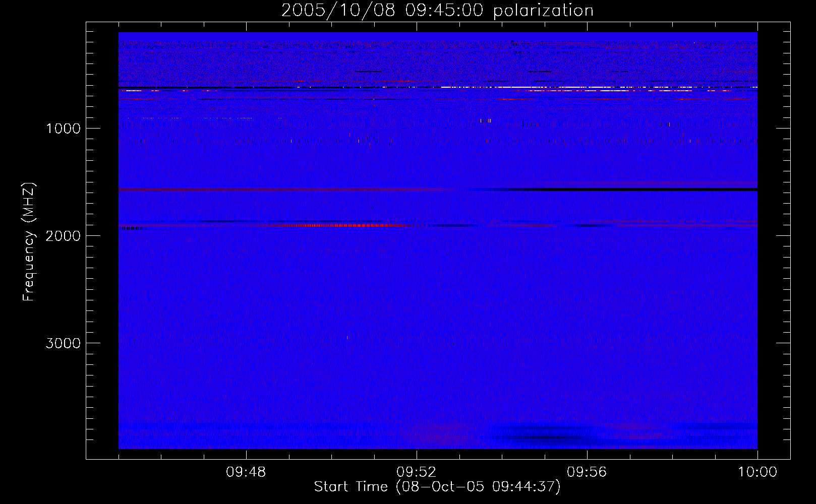The width and height of the screenshot is (816, 504).
Task: Select the 'Frequency (MHZ)' axis label
Action: (29, 242)
